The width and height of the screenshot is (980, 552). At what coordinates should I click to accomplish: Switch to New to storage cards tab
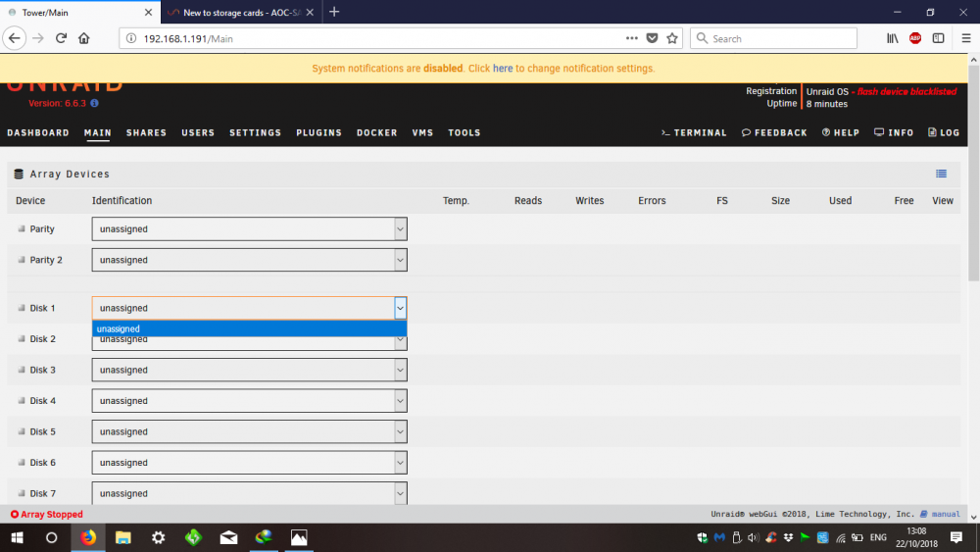(x=241, y=12)
